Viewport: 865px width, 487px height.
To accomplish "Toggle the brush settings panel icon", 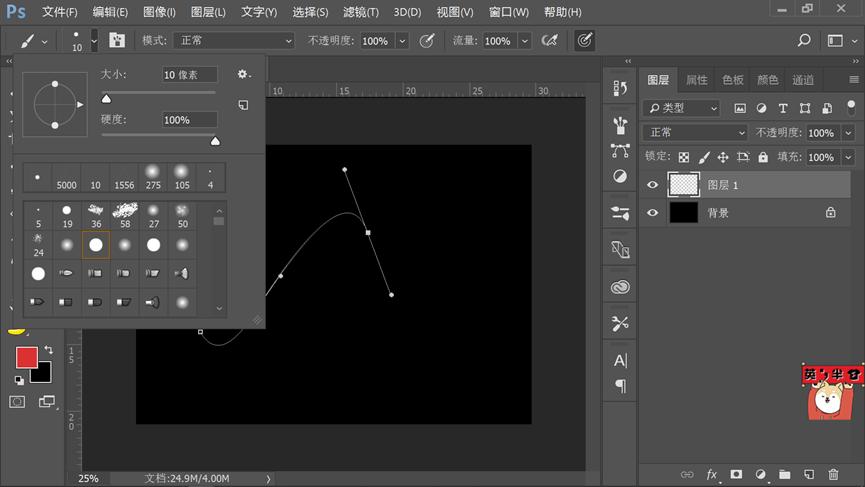I will point(117,40).
